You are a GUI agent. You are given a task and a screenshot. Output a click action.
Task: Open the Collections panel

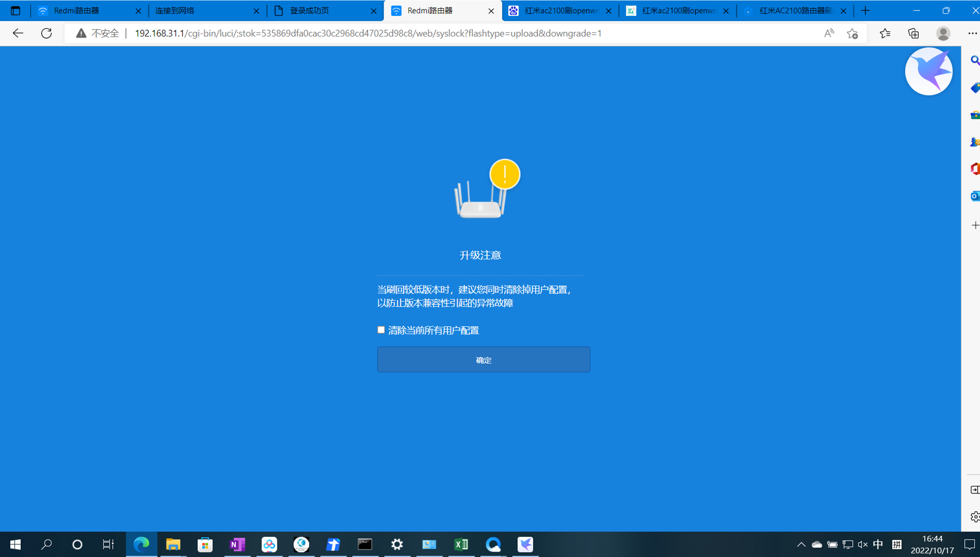[x=913, y=33]
